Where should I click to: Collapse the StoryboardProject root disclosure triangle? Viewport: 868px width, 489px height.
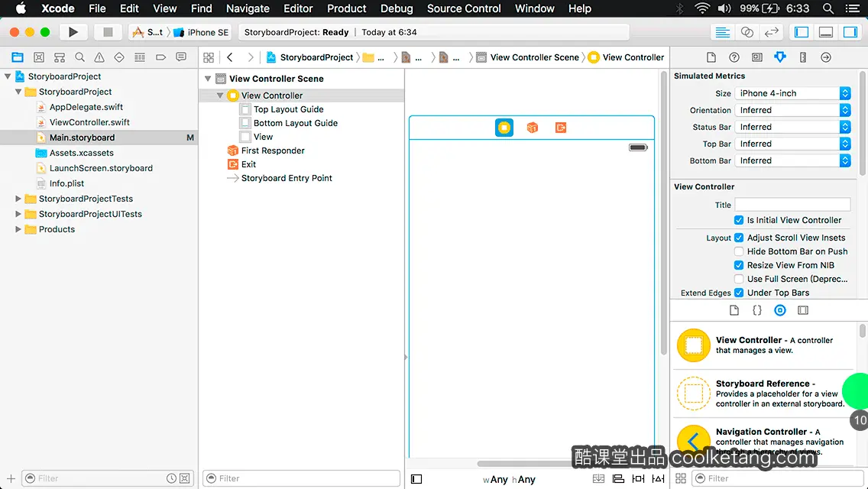click(x=8, y=76)
